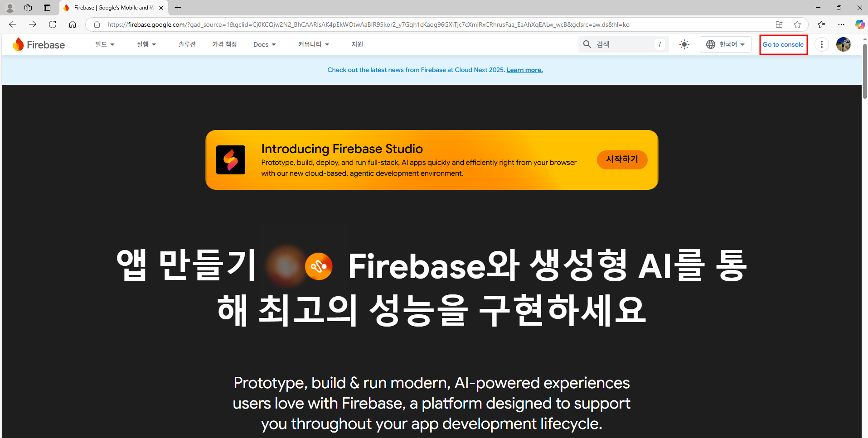
Task: Open the 가격 책정 page
Action: [x=224, y=44]
